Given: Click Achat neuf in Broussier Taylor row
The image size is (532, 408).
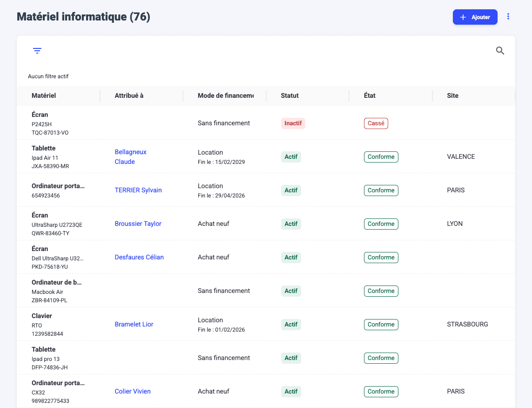Looking at the screenshot, I should [214, 224].
